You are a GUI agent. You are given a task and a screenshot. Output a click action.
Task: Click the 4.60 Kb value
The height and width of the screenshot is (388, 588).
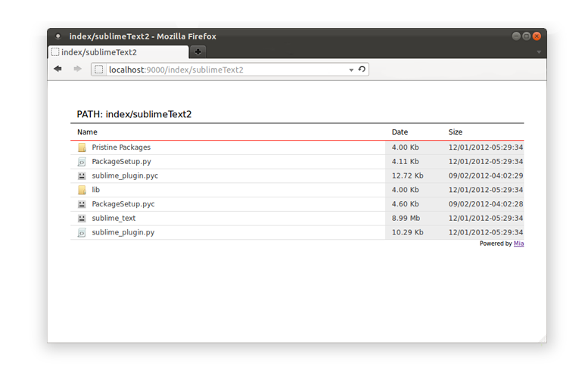coord(406,204)
